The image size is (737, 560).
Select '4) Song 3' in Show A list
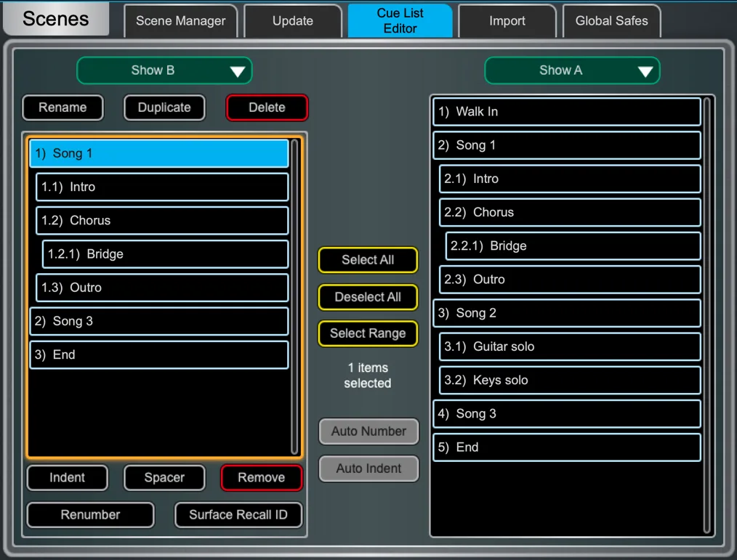[x=567, y=414]
